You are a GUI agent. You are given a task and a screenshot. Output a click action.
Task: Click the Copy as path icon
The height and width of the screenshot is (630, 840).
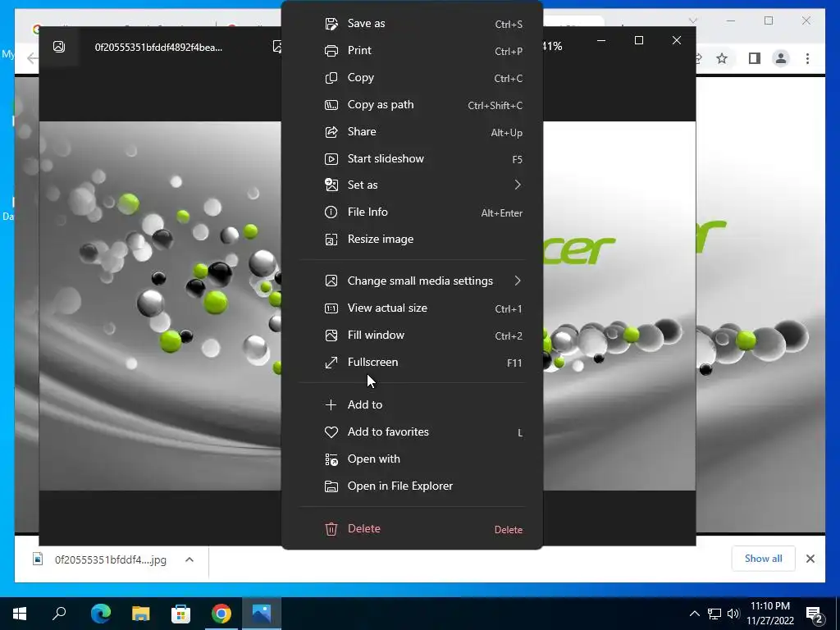[331, 105]
